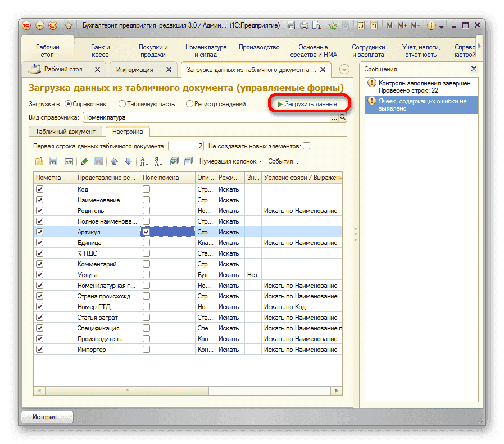Open the Нумерация колонок dropdown

pyautogui.click(x=230, y=161)
